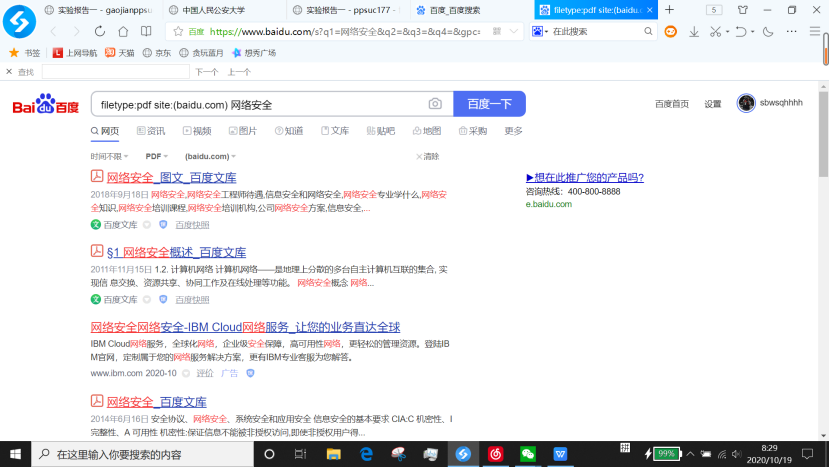Select the 图片 search category
The image size is (830, 467).
[x=243, y=131]
